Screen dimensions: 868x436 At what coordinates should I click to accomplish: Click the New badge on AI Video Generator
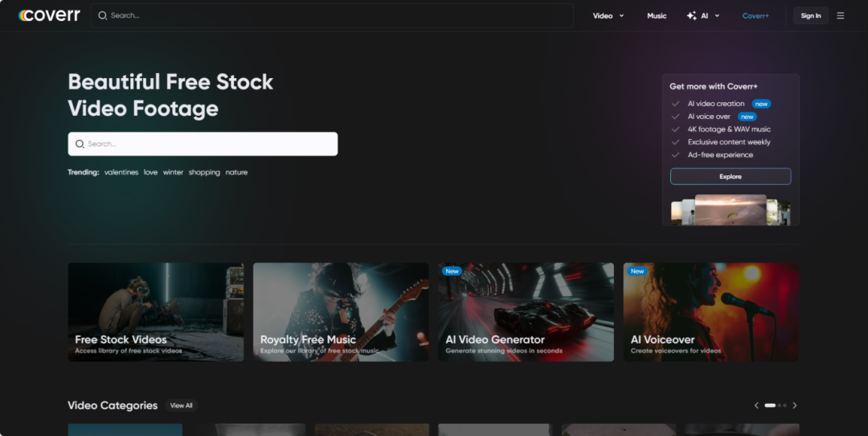coord(452,271)
